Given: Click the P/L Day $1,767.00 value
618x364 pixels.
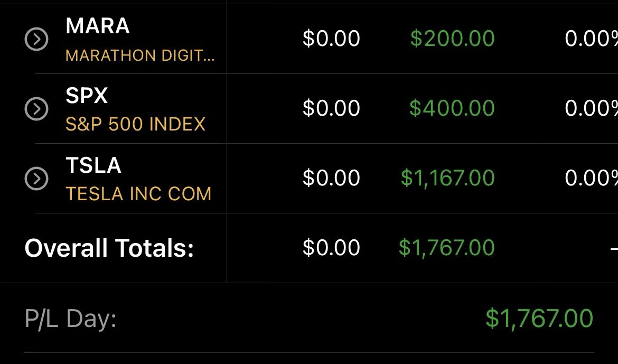Looking at the screenshot, I should click(539, 319).
